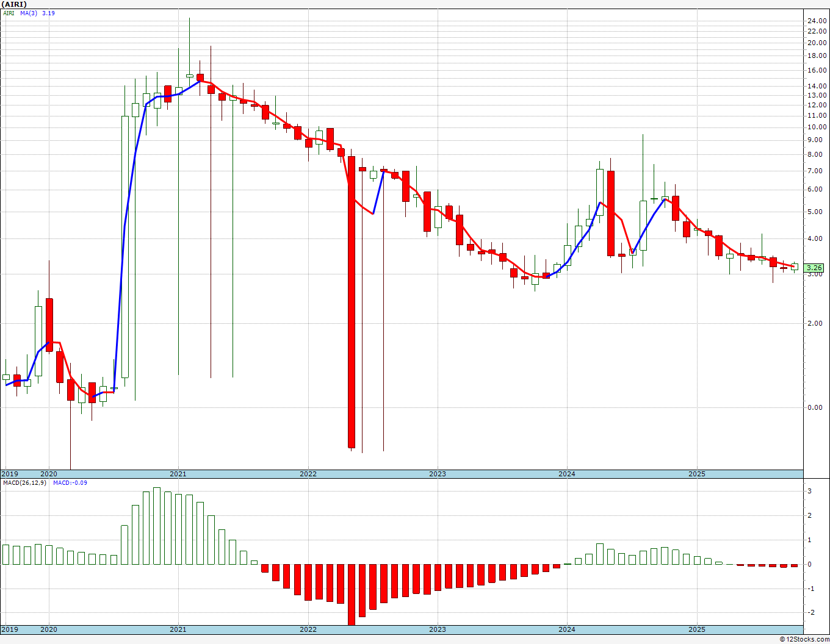Click the (AIRI) chart title

[x=15, y=4]
